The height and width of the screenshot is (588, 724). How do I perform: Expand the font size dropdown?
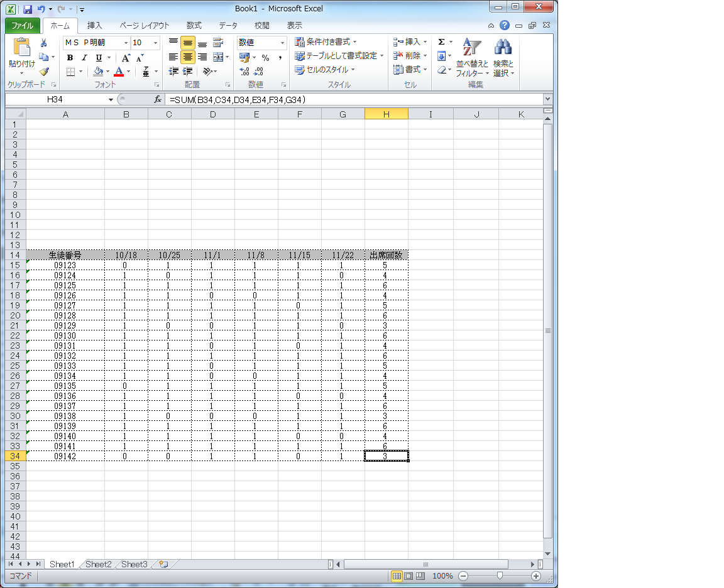[x=155, y=43]
